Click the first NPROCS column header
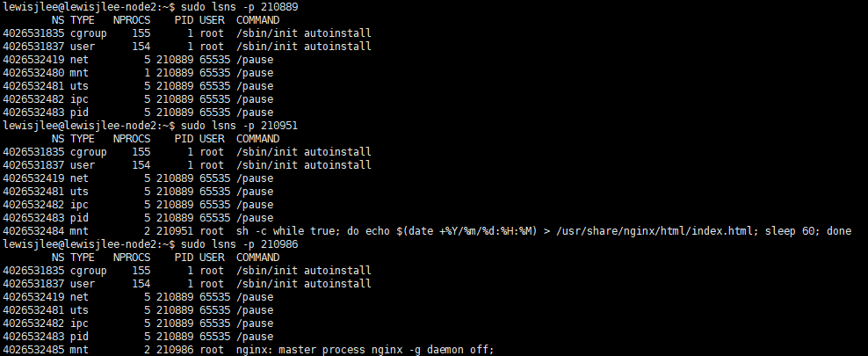This screenshot has height=356, width=868. 132,20
